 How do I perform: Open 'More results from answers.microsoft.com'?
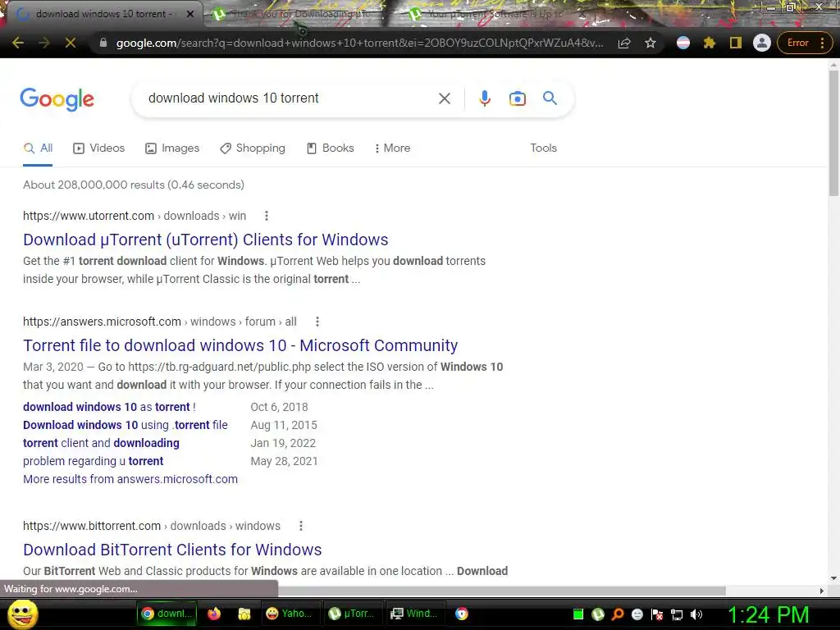(130, 479)
